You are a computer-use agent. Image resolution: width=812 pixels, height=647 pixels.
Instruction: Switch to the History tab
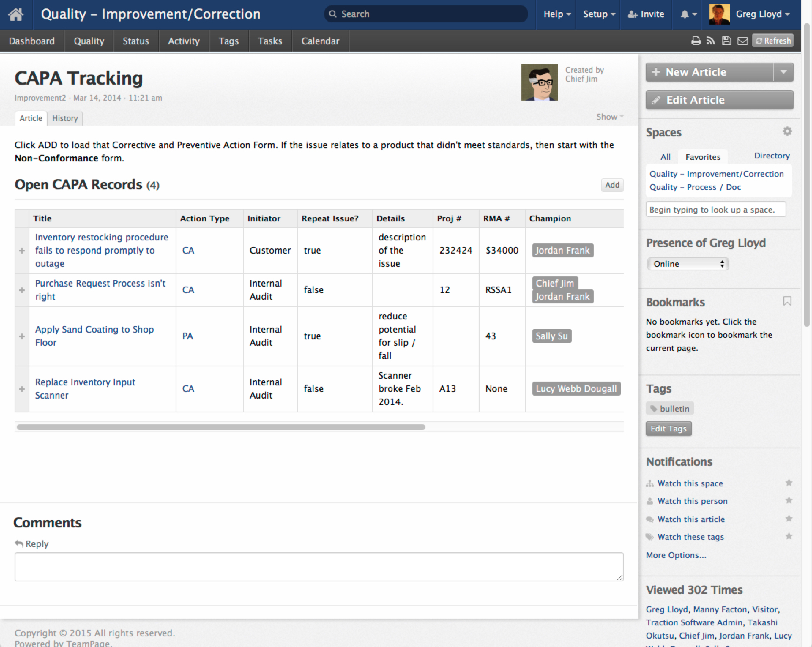65,118
